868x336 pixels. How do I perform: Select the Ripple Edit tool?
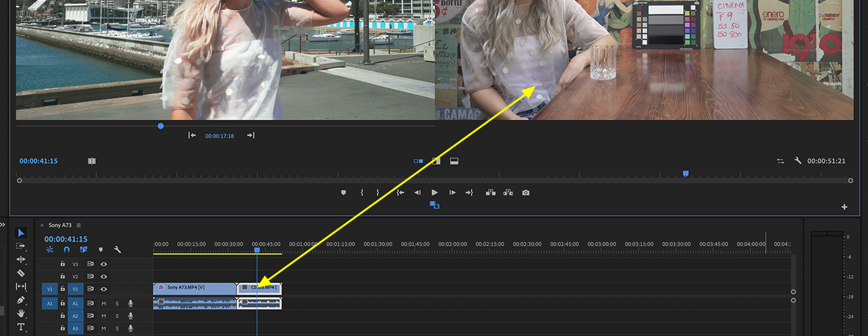20,260
